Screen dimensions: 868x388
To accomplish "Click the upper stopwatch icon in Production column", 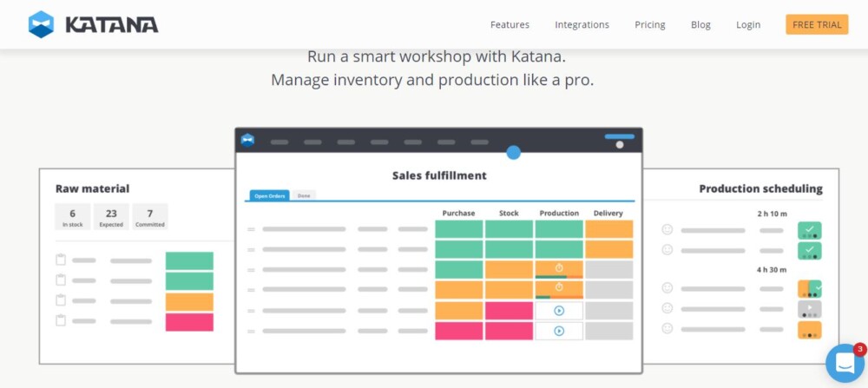I will [x=559, y=267].
